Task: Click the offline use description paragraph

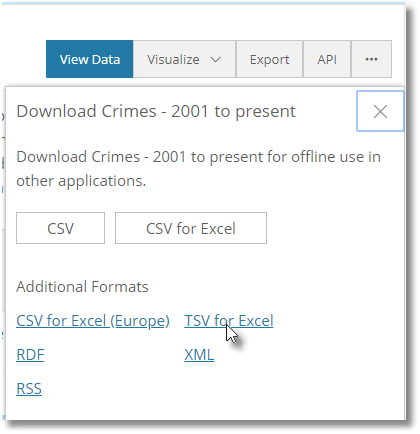Action: pos(199,169)
